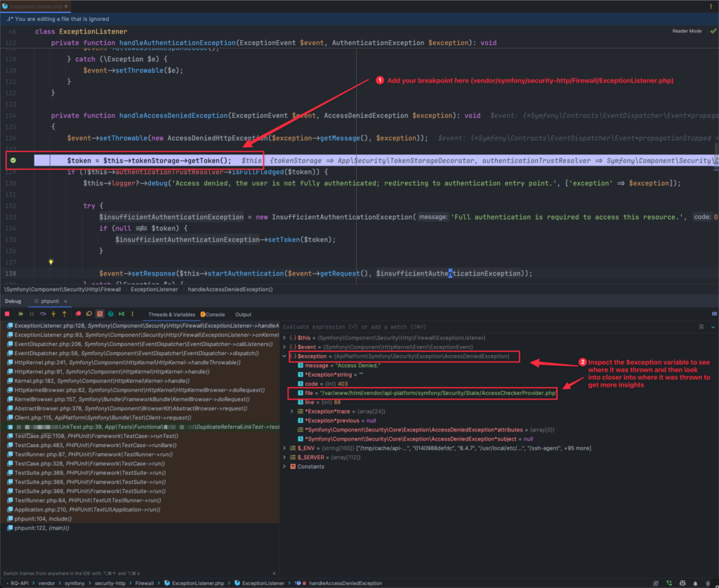
Task: Close the phpunit debug tab
Action: click(x=65, y=301)
